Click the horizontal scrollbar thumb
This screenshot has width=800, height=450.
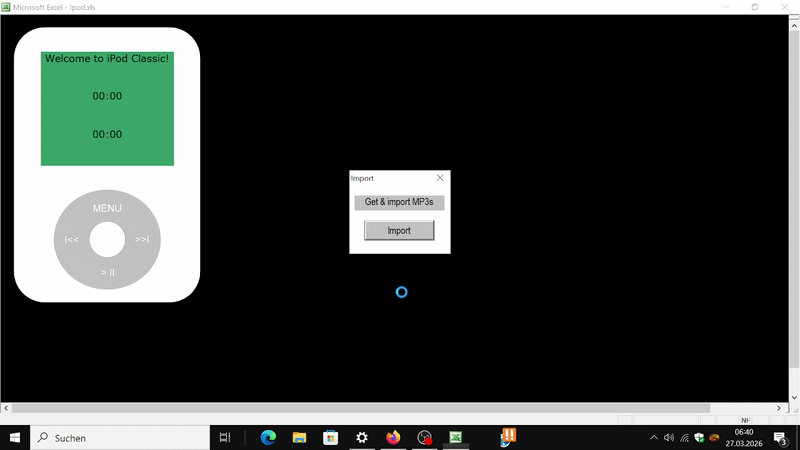(x=361, y=408)
